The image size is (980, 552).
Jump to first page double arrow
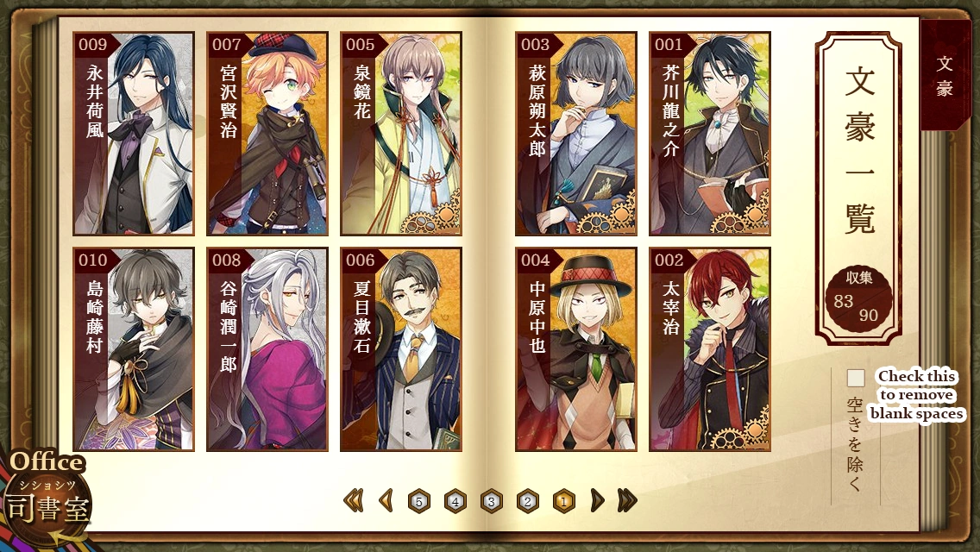tap(353, 500)
